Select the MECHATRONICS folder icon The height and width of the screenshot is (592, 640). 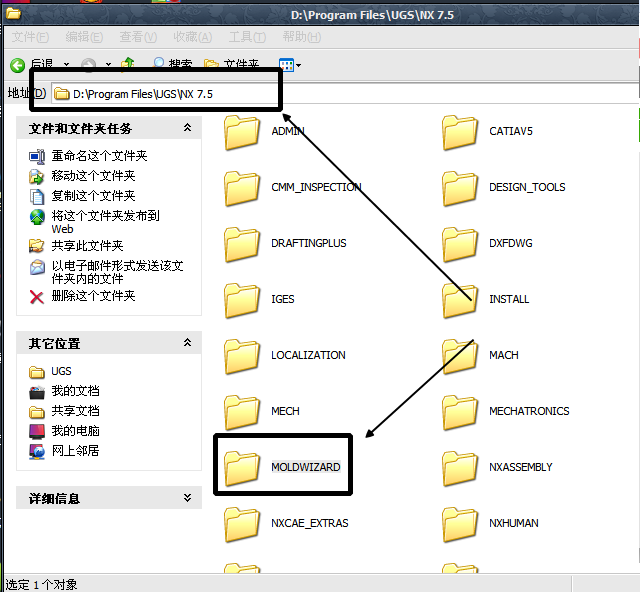[460, 412]
